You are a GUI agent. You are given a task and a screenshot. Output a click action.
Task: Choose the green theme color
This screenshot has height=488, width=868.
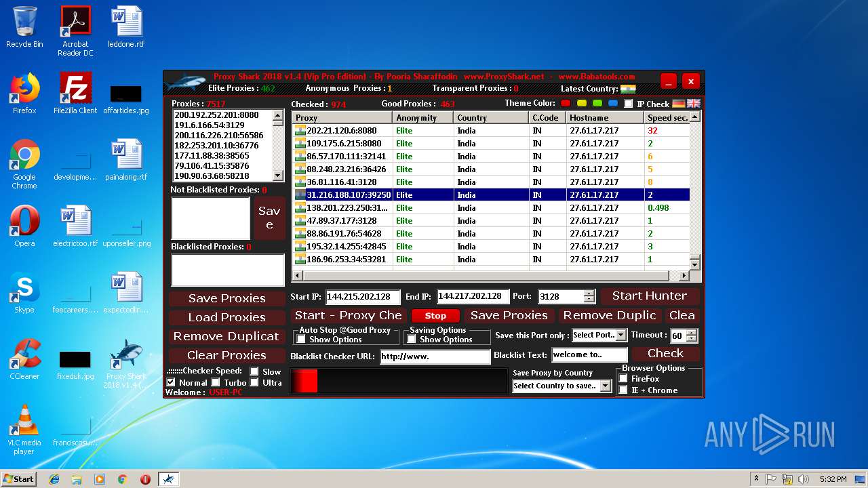click(597, 104)
